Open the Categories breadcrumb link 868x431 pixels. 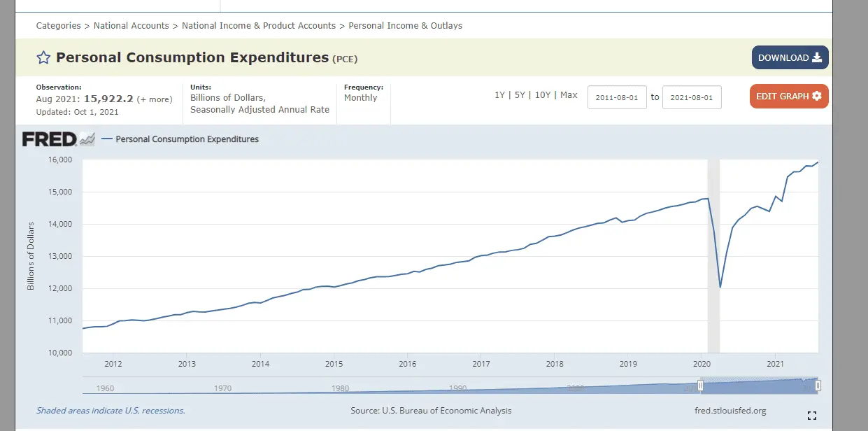[x=58, y=26]
